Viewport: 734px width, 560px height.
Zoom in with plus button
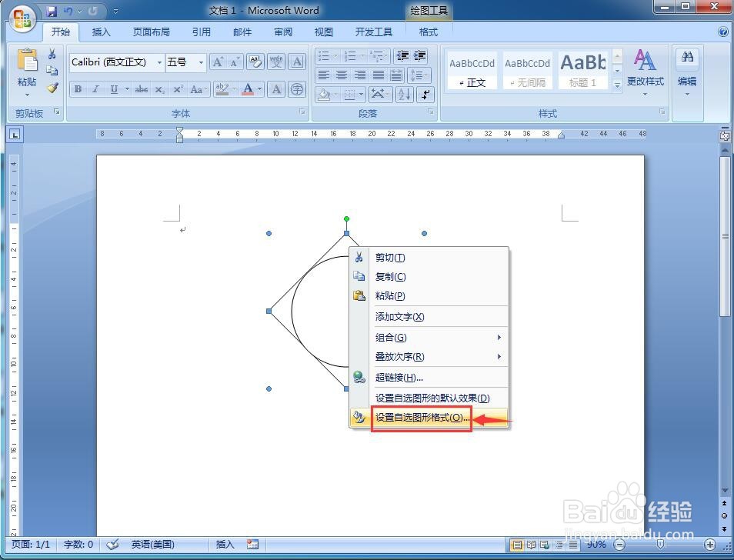pos(710,544)
